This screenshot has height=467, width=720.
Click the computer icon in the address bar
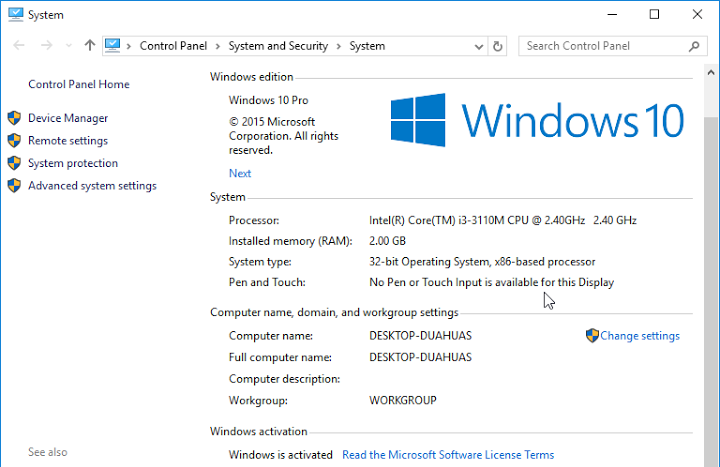pos(112,45)
